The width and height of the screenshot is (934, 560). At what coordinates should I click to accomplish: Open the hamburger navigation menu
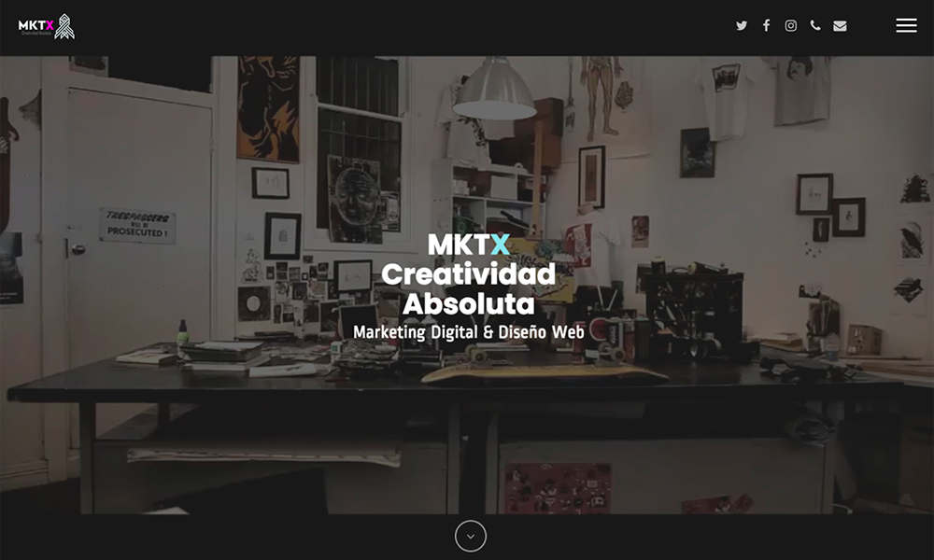pyautogui.click(x=906, y=26)
